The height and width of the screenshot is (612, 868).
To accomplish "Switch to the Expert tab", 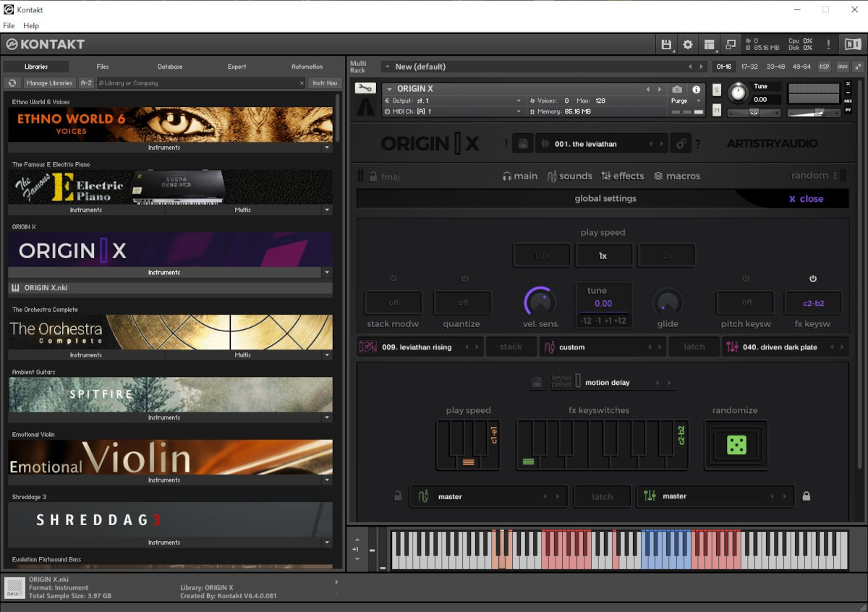I will tap(237, 67).
